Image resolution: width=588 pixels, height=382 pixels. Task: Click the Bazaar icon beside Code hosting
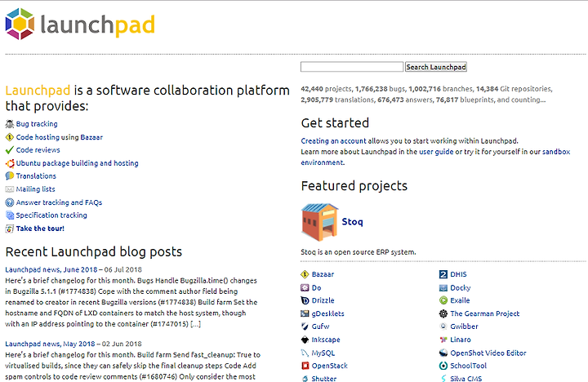click(x=9, y=137)
